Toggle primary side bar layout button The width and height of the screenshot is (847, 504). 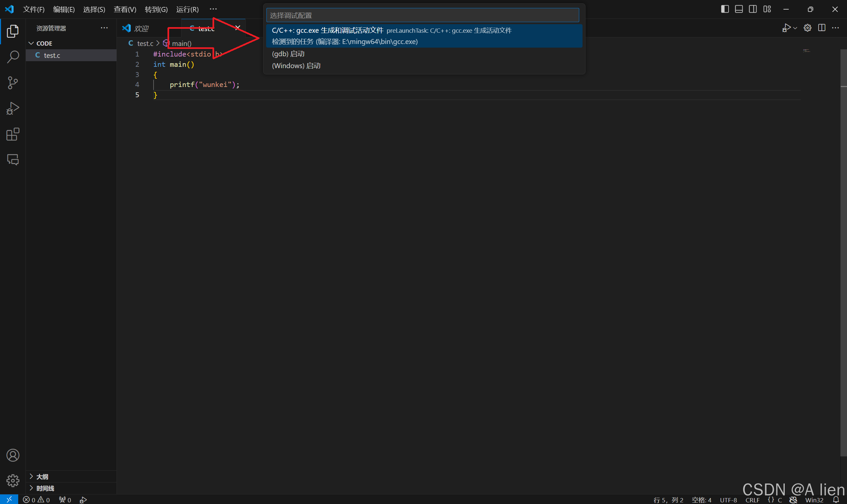pos(725,9)
